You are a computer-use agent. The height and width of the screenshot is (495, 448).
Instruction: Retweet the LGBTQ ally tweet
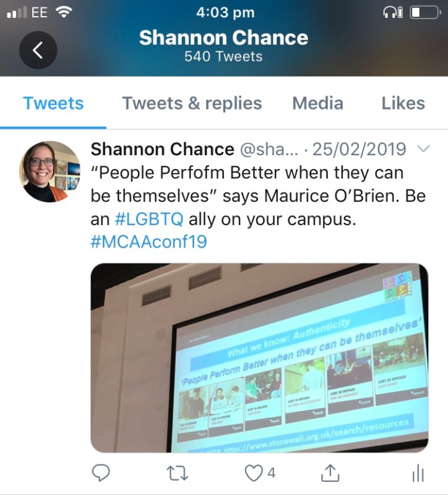pos(178,473)
